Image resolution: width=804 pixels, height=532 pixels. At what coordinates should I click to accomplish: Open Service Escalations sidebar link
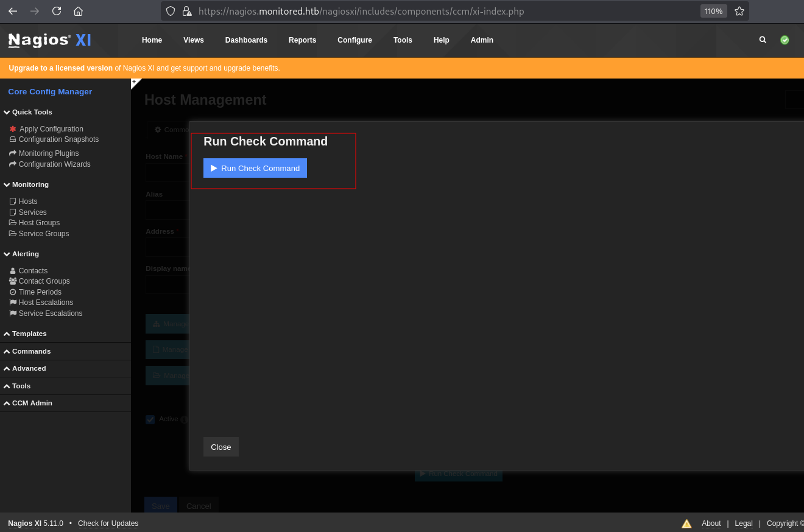(51, 313)
